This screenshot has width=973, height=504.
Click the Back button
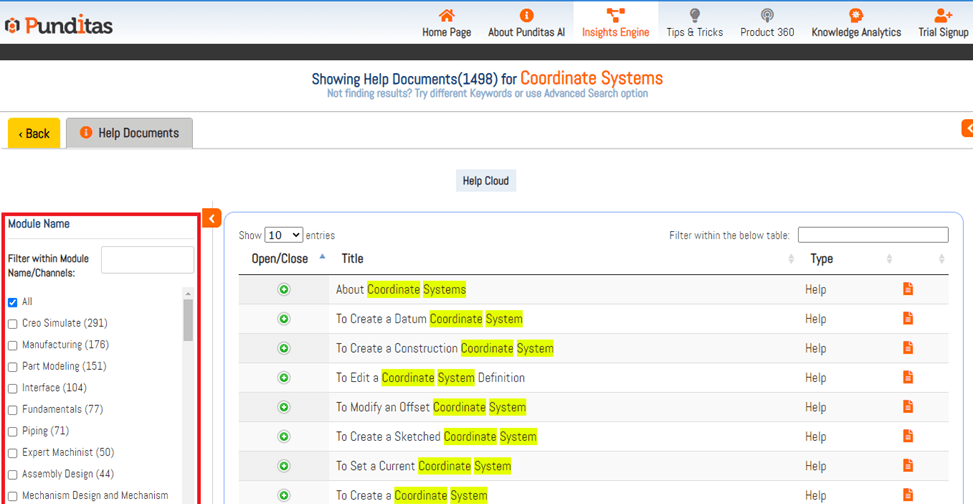point(34,133)
